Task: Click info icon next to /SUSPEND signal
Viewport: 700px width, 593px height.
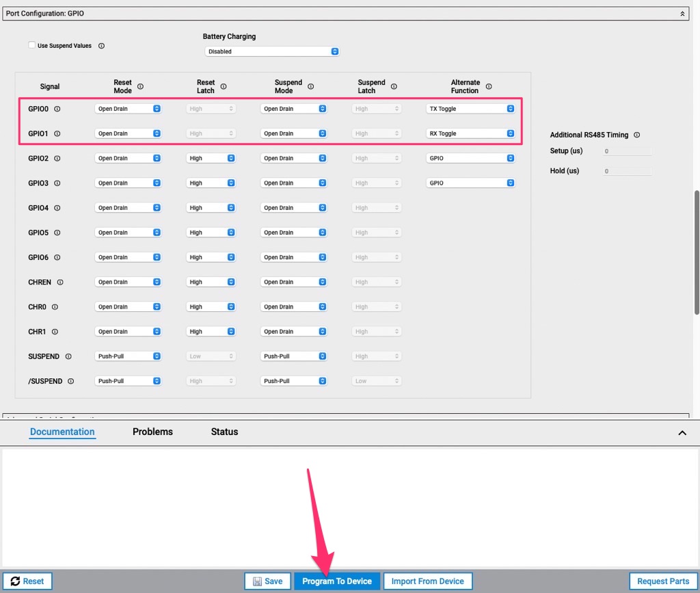Action: click(70, 381)
